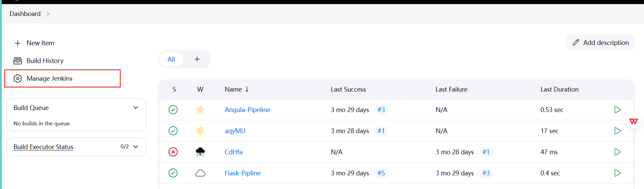Image resolution: width=644 pixels, height=189 pixels.
Task: Open build #1 of aqyMU last success
Action: point(381,131)
